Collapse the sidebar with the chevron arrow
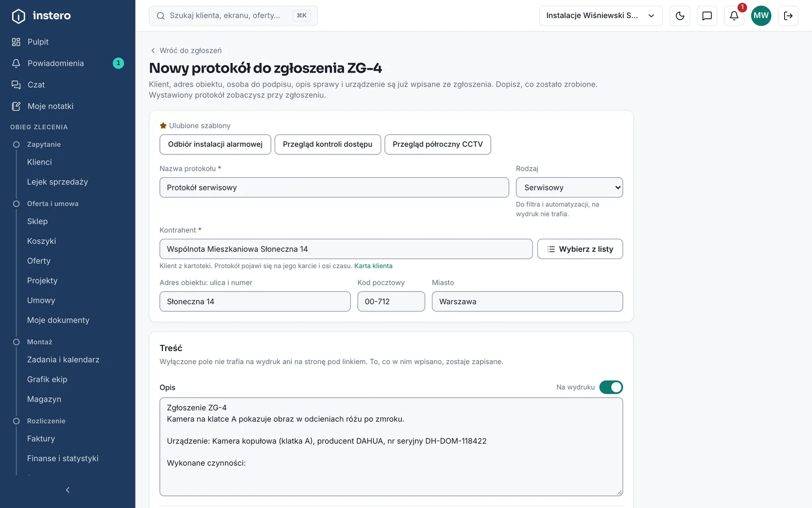Screen dimensions: 812x508 pyautogui.click(x=67, y=490)
